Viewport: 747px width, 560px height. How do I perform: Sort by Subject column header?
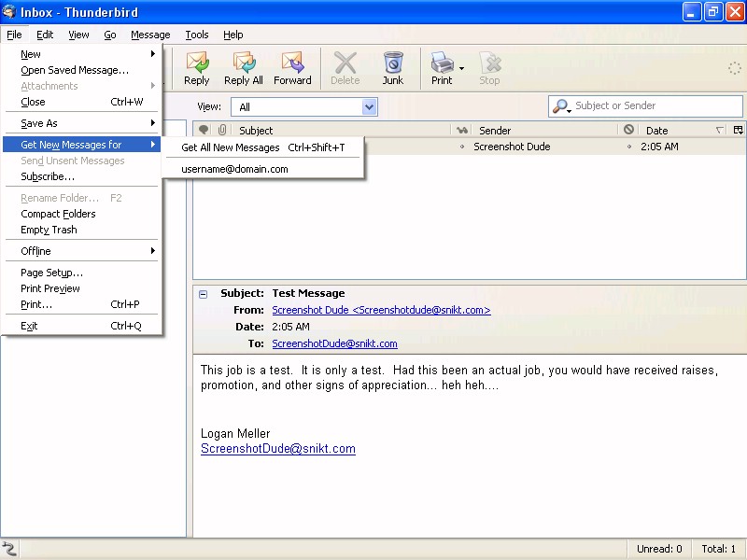(x=341, y=130)
